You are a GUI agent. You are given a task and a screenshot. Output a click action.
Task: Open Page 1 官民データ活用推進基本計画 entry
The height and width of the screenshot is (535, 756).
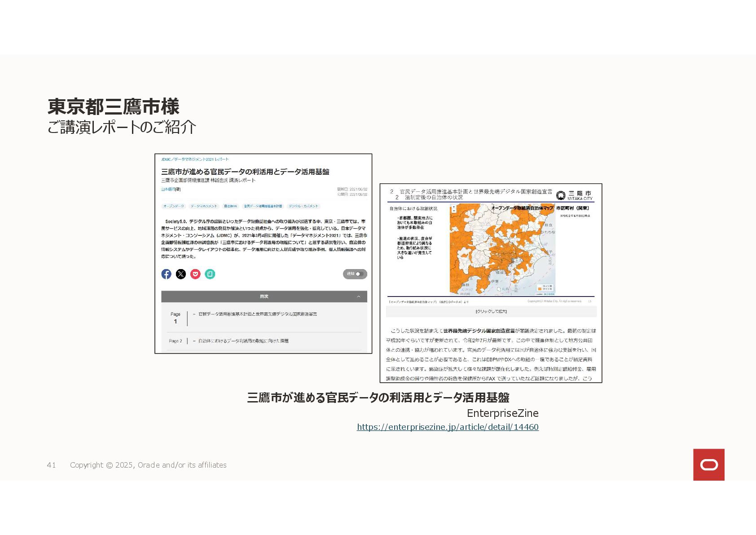coord(264,318)
